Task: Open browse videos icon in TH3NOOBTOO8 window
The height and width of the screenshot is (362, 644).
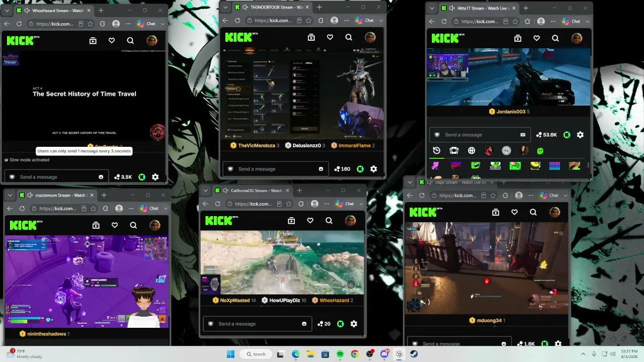Action: [x=311, y=37]
